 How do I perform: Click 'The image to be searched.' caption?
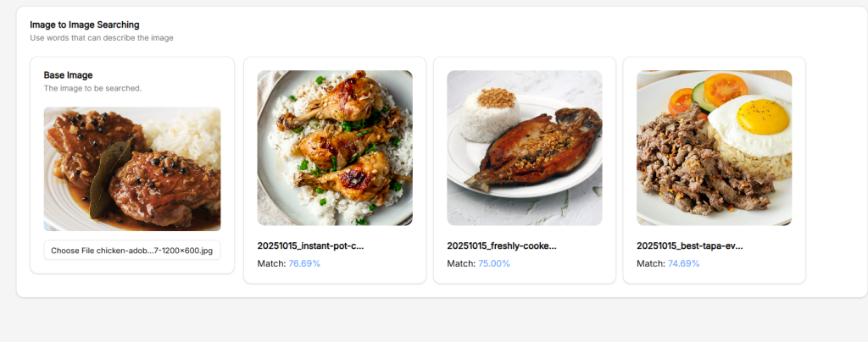coord(92,88)
